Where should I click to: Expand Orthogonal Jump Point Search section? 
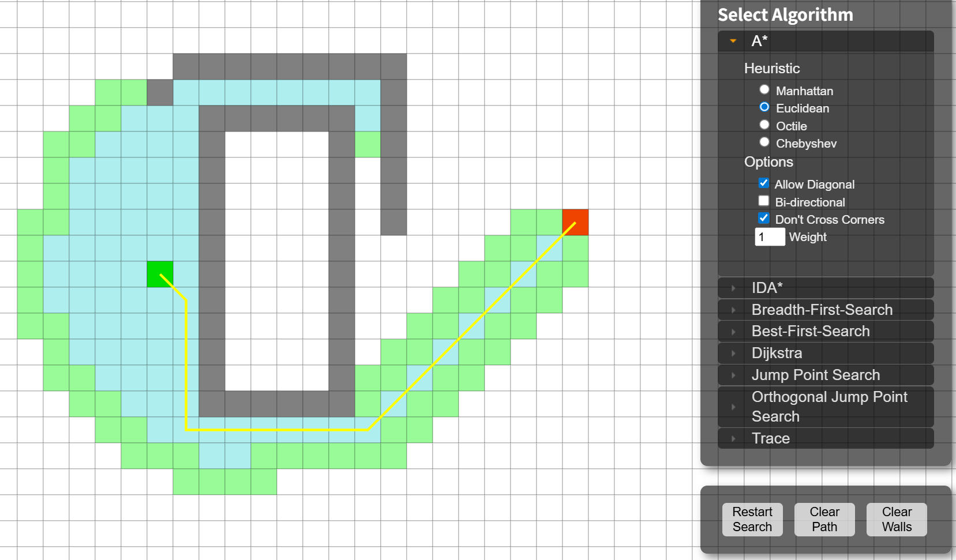(x=826, y=407)
